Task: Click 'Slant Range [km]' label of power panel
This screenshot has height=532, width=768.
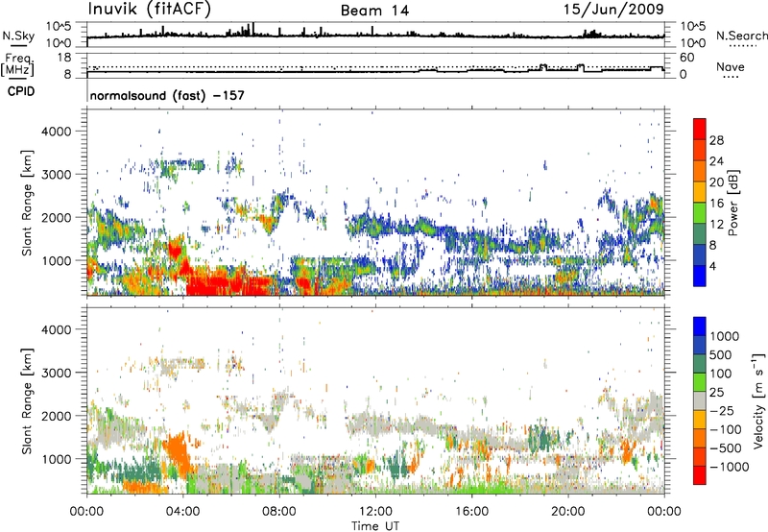Action: coord(27,203)
